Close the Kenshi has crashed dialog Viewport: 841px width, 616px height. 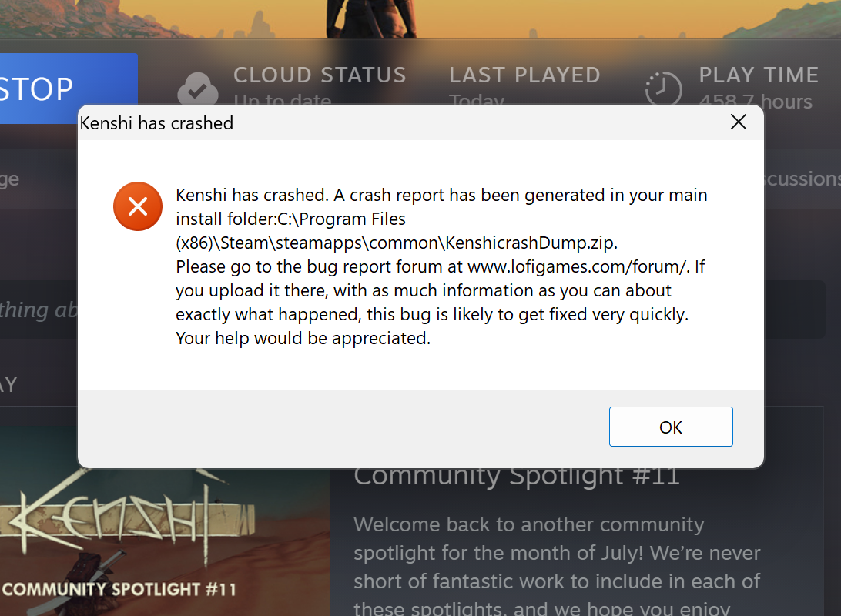tap(738, 122)
